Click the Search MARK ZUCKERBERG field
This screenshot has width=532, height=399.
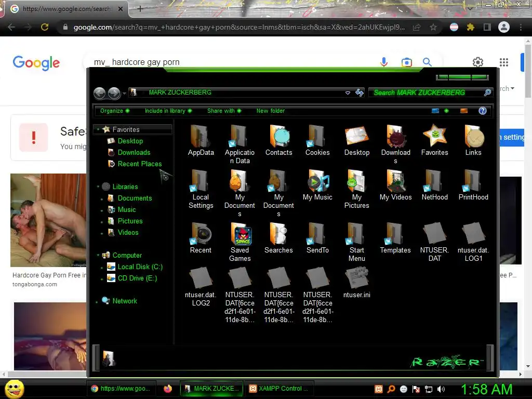point(427,92)
